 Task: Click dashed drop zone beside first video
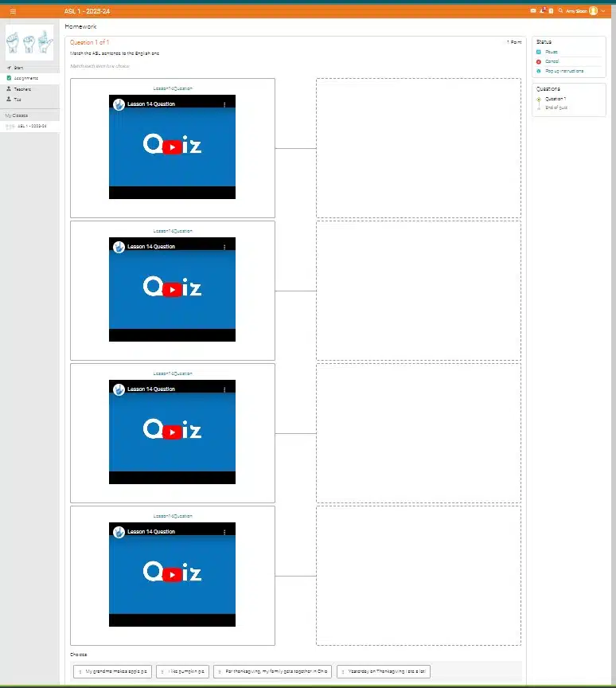click(x=419, y=148)
